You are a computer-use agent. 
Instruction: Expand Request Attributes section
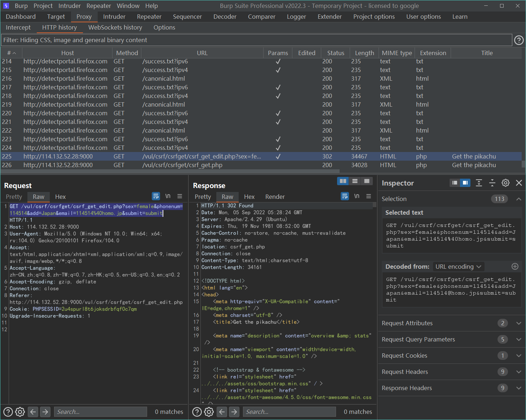point(452,323)
